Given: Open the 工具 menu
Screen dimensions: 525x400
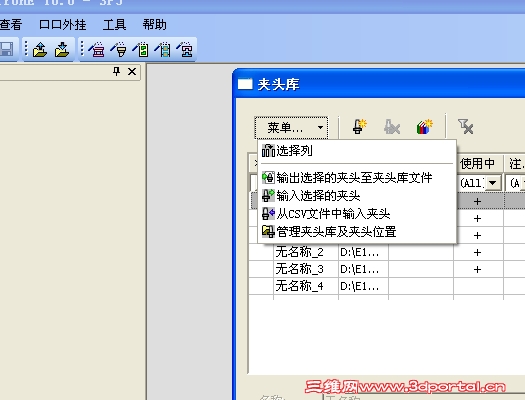Looking at the screenshot, I should (114, 24).
